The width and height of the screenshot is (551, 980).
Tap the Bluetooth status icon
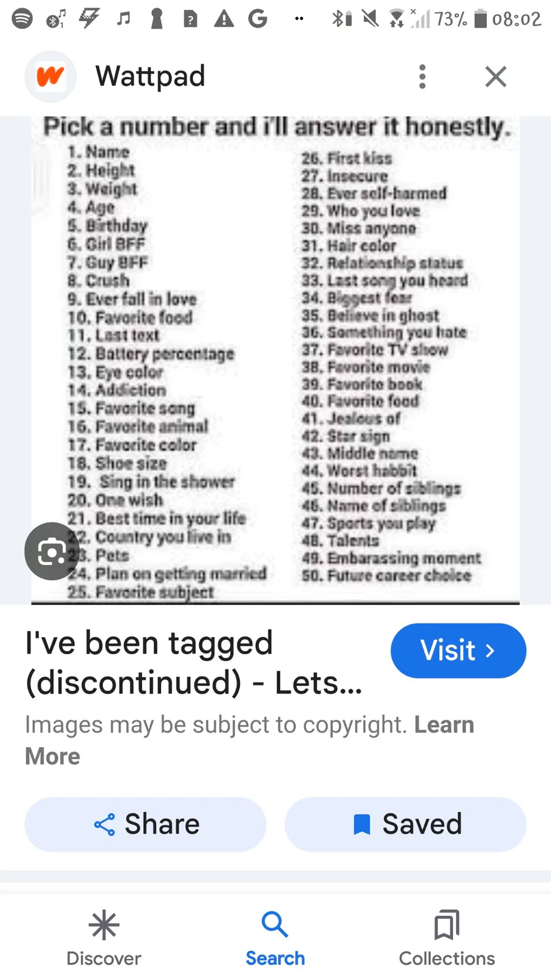(x=340, y=19)
